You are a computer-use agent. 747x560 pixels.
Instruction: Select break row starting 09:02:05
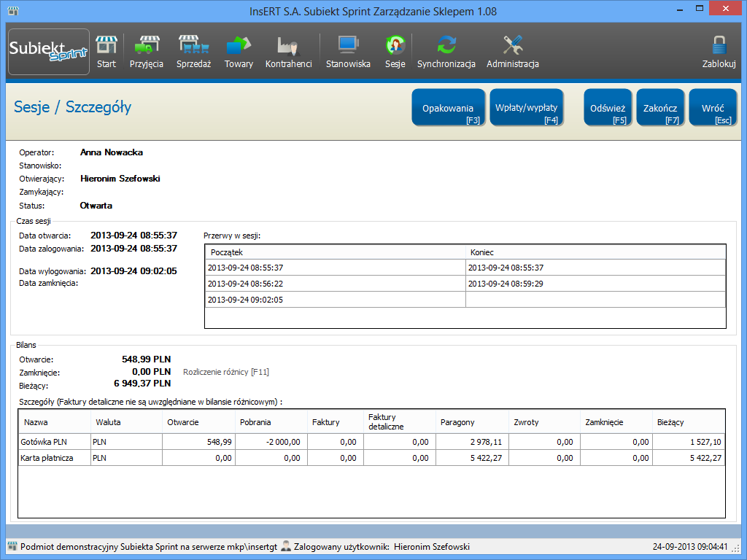pos(465,300)
